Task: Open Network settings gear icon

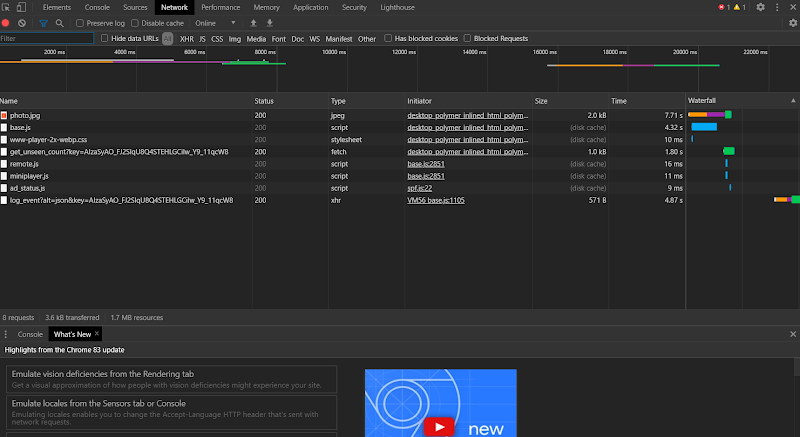Action: (793, 23)
